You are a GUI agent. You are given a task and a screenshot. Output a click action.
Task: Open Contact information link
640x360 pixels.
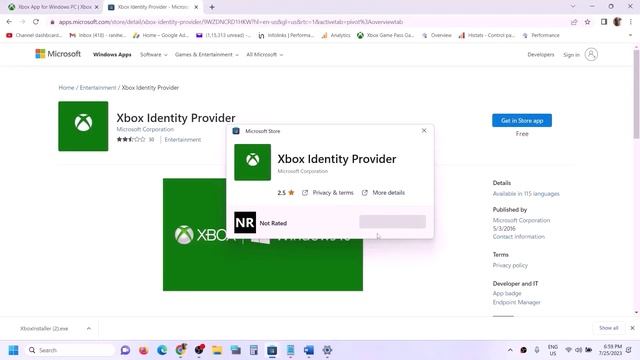519,236
